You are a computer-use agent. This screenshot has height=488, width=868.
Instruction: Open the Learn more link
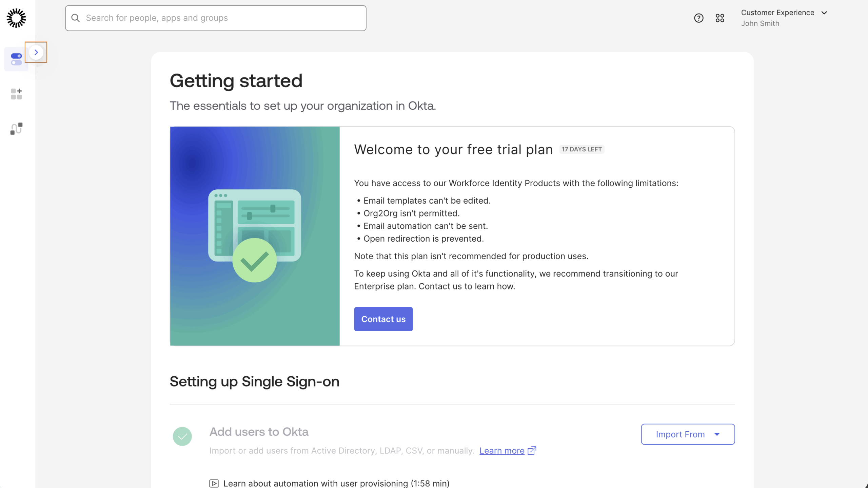pyautogui.click(x=501, y=450)
